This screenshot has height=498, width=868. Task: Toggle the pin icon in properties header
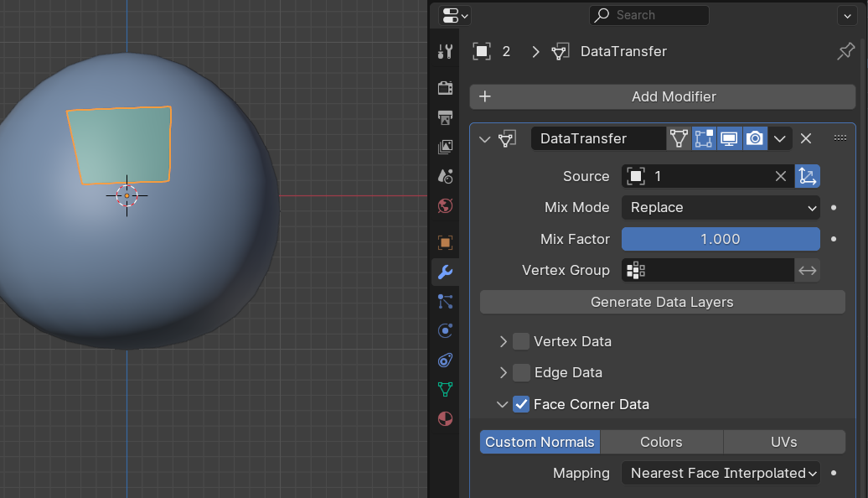(x=845, y=51)
